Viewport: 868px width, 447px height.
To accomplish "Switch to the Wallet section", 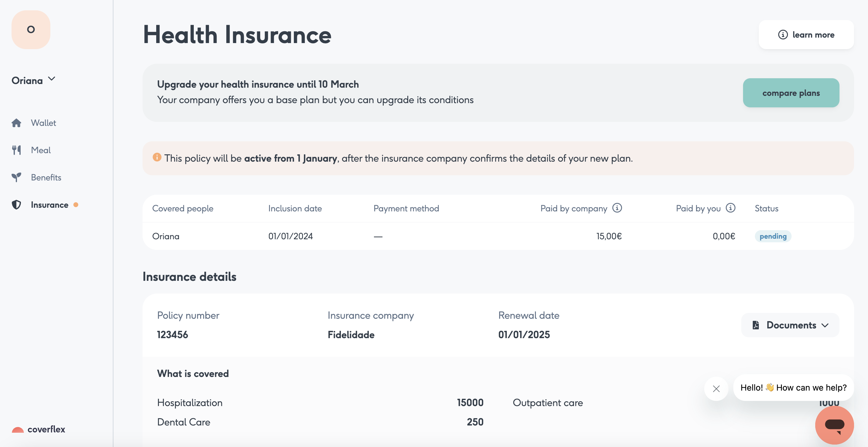I will [43, 123].
